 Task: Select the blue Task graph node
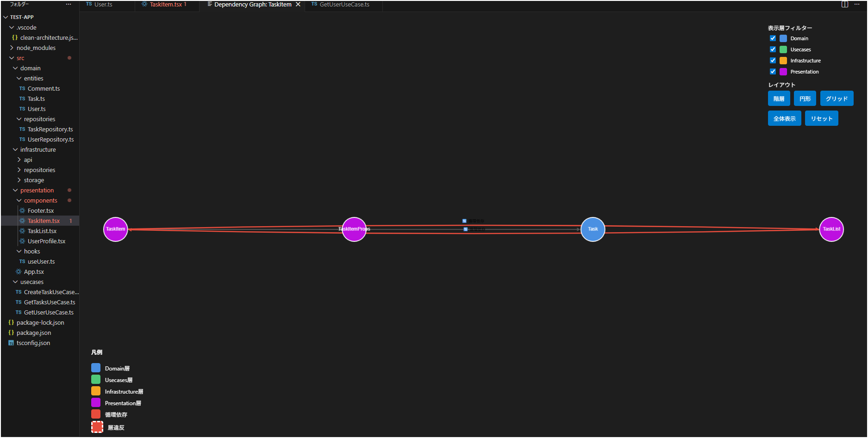593,229
